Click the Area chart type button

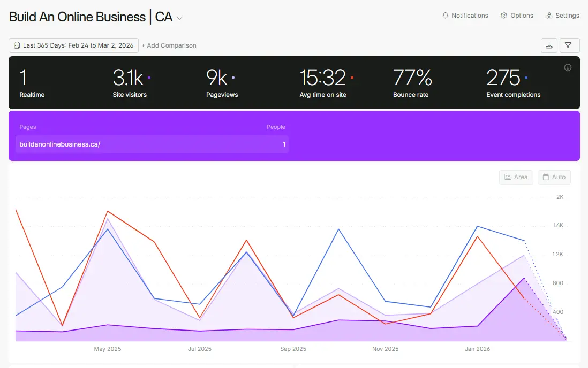click(x=516, y=177)
